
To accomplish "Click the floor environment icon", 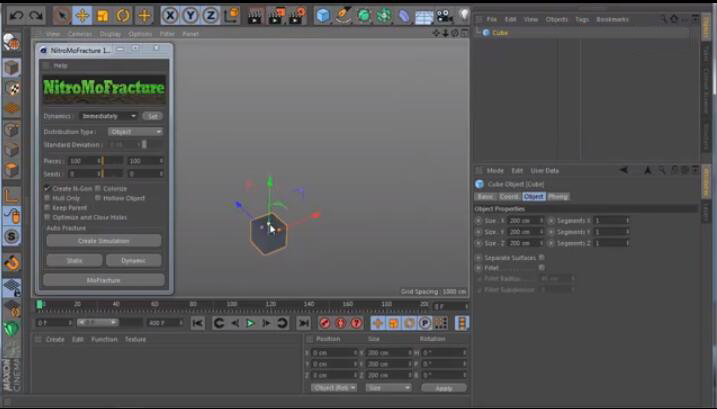I will click(x=424, y=17).
